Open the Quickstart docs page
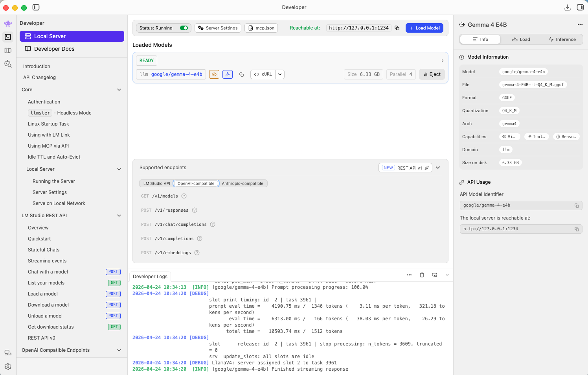 [x=39, y=239]
